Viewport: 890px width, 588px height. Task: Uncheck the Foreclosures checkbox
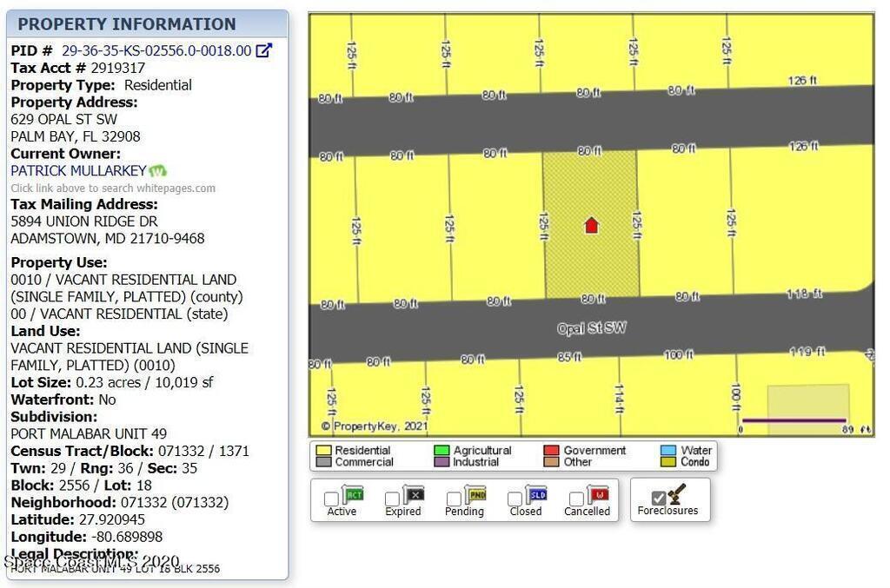pyautogui.click(x=659, y=498)
